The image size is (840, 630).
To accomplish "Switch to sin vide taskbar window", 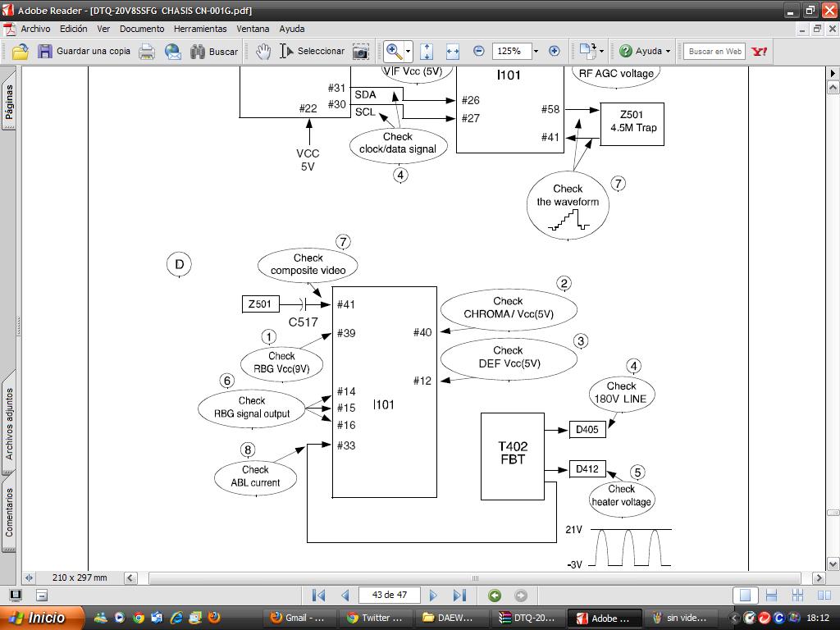I will [x=679, y=618].
